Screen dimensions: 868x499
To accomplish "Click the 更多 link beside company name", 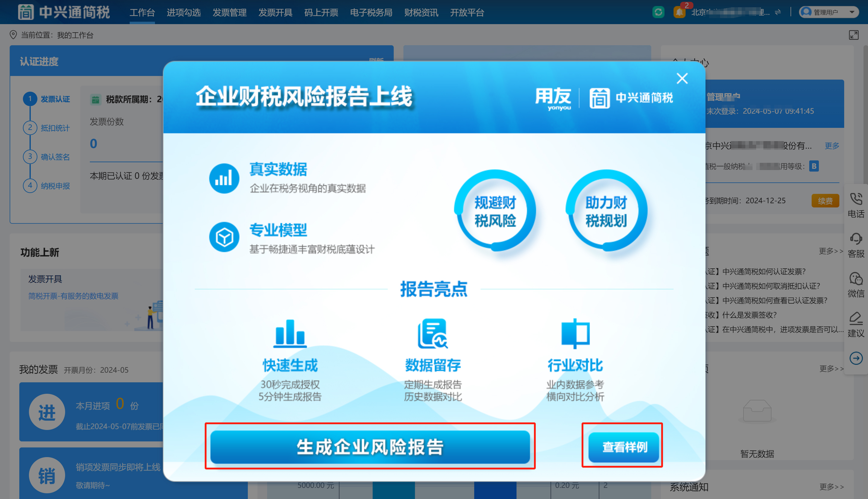I will (832, 146).
